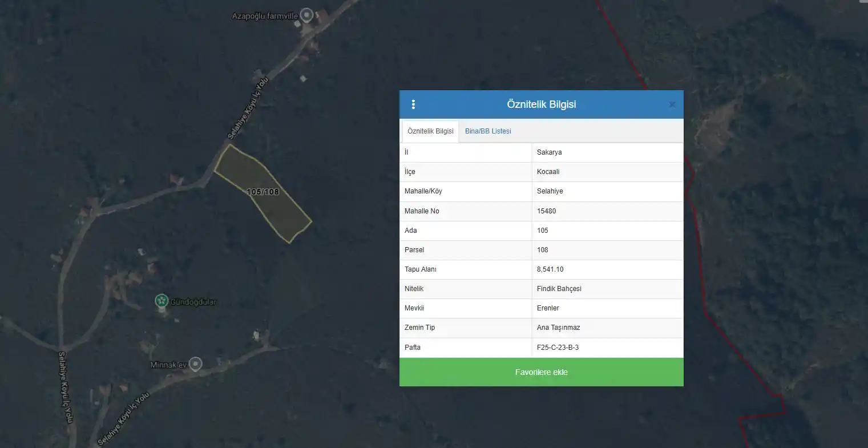Click the Azapoğlu farmville map pin
Image resolution: width=868 pixels, height=448 pixels.
click(x=307, y=15)
